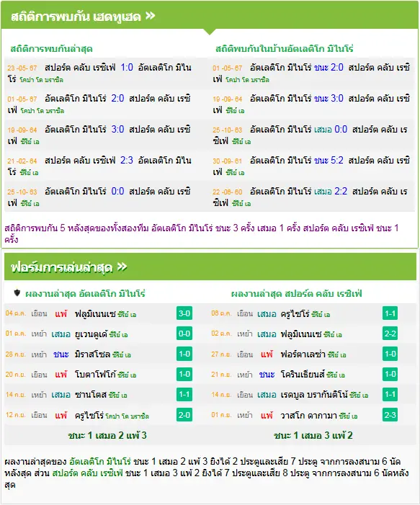This screenshot has height=505, width=420.
Task: Click the 1-0 score badge for ฟอร์ตาเลซ่า
Action: pyautogui.click(x=390, y=354)
